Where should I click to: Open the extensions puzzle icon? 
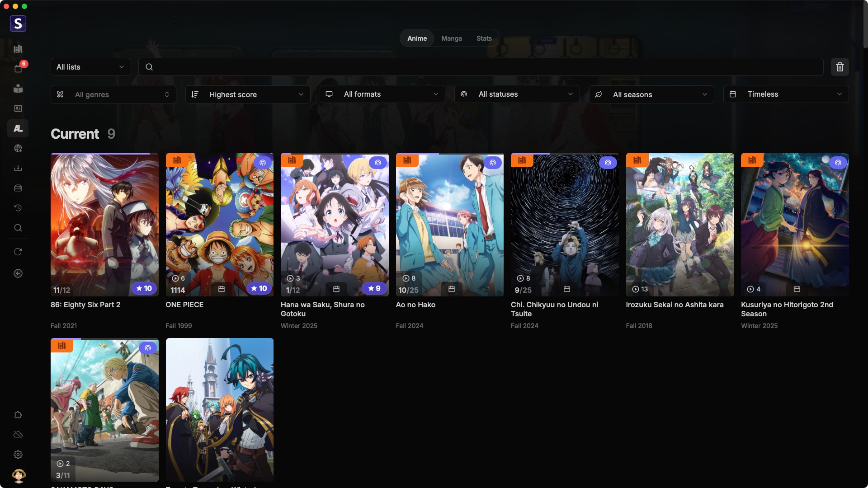[18, 415]
